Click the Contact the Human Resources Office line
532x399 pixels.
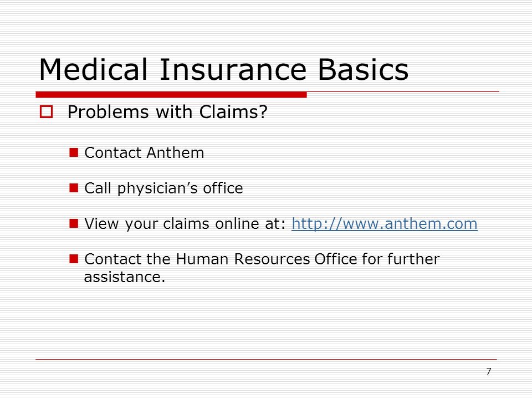point(262,259)
